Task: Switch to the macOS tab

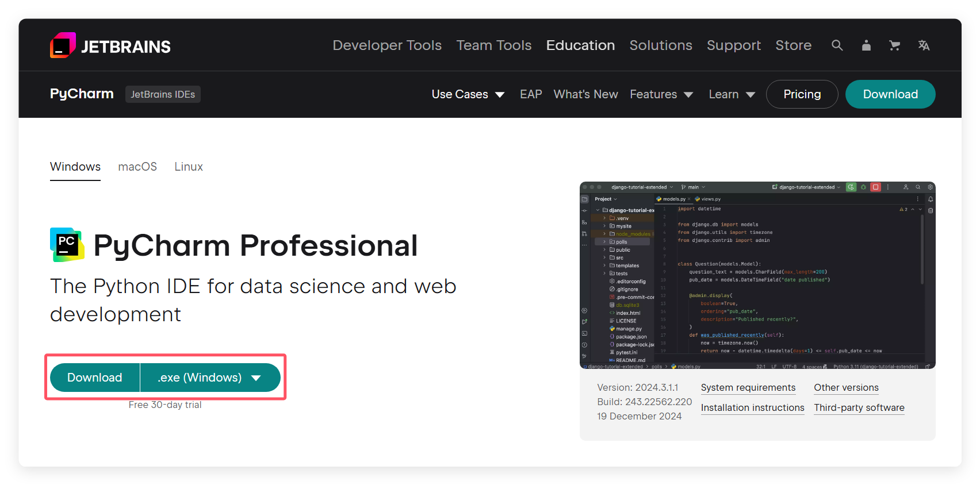Action: click(x=137, y=167)
